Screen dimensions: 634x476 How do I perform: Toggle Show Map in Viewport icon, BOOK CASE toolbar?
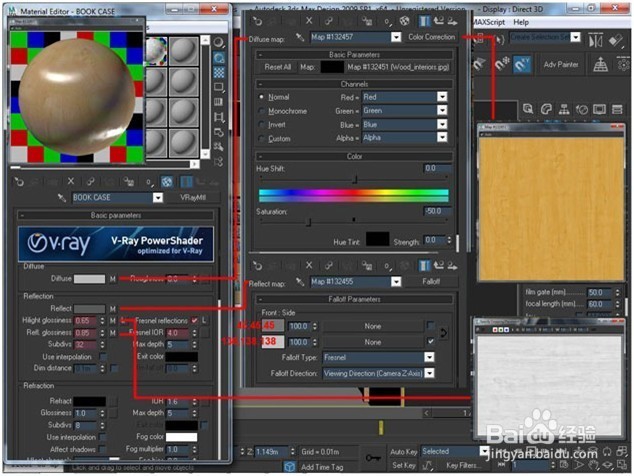pyautogui.click(x=167, y=182)
